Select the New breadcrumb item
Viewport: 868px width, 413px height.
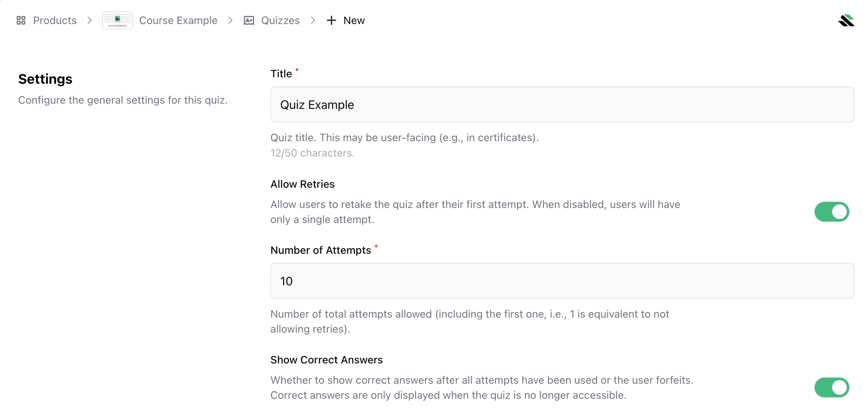(354, 20)
